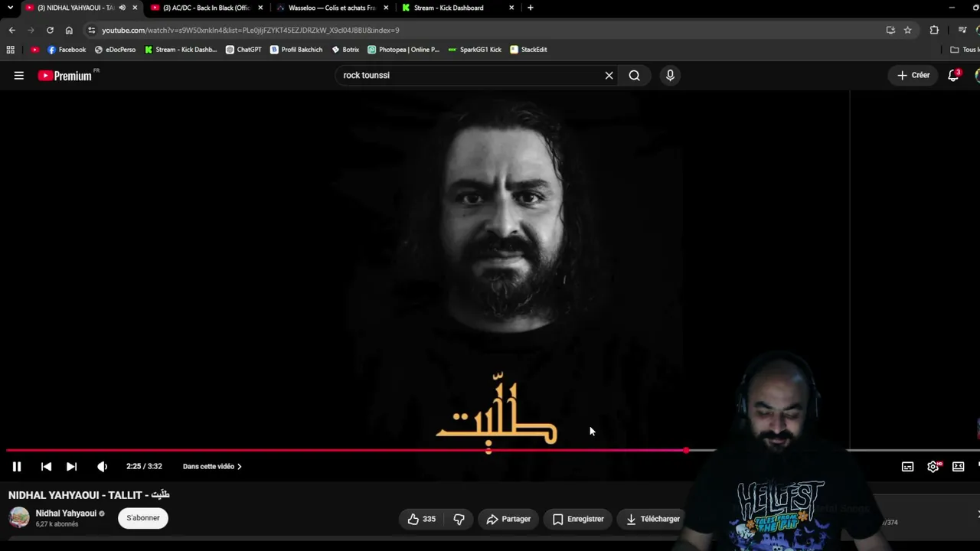Screen dimensions: 980x551
Task: Dislike the video
Action: coord(459,519)
